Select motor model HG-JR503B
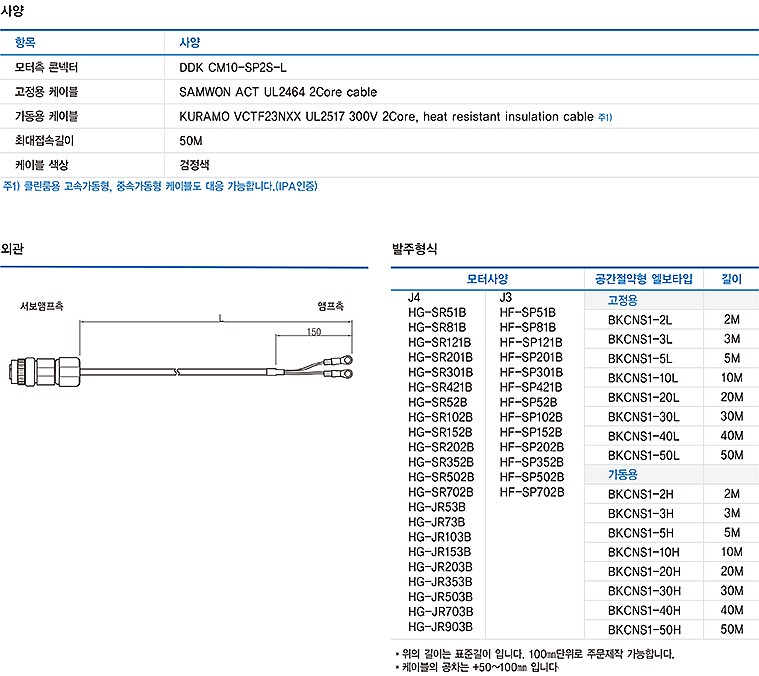This screenshot has width=759, height=676. point(440,597)
